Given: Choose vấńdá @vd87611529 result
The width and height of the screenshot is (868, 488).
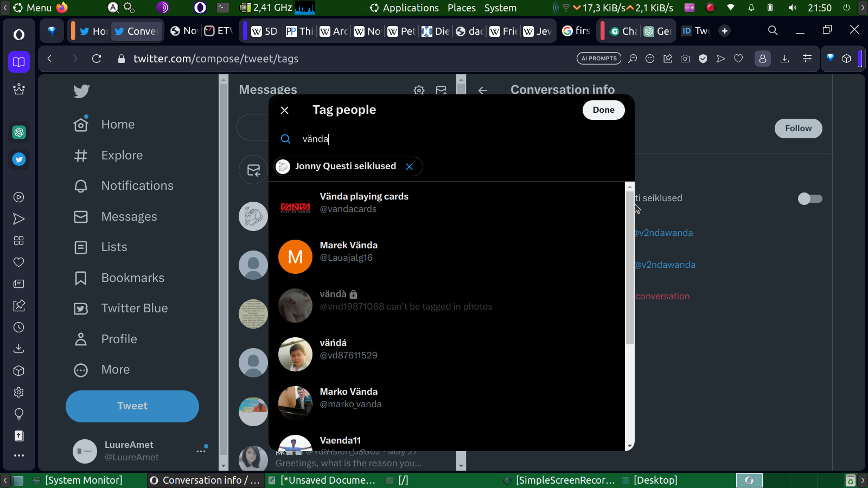Looking at the screenshot, I should (x=447, y=354).
